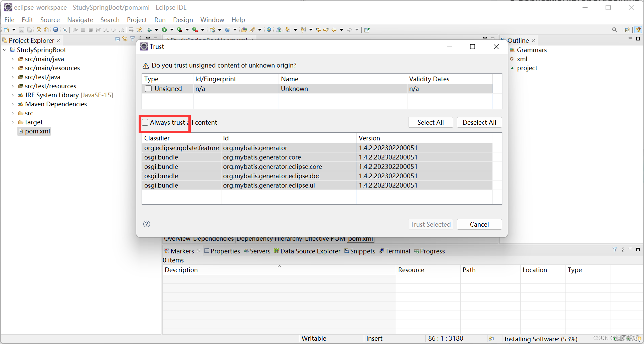Click the Back navigation arrow icon
644x344 pixels.
(x=334, y=30)
